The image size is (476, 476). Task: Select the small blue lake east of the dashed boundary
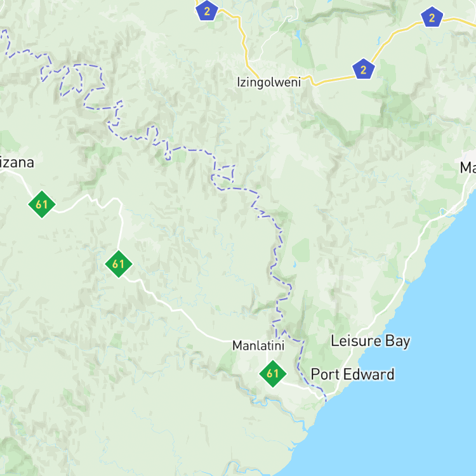pyautogui.click(x=294, y=265)
